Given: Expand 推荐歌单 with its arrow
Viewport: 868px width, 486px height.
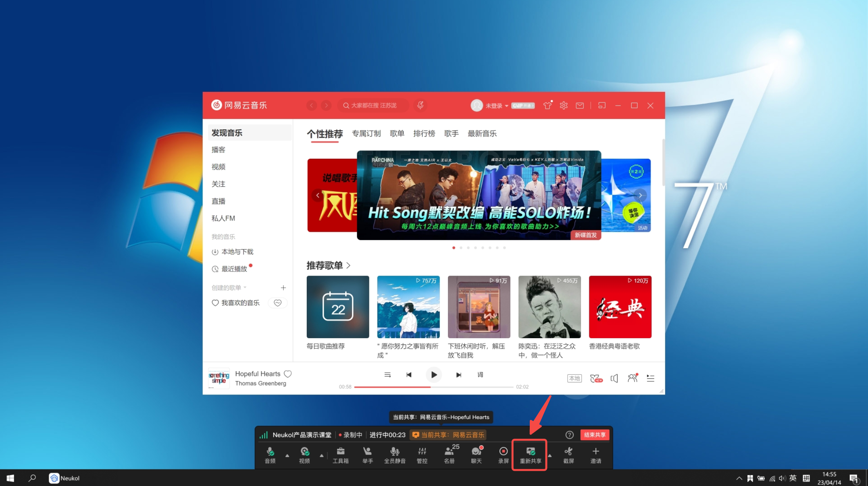Looking at the screenshot, I should click(x=348, y=266).
